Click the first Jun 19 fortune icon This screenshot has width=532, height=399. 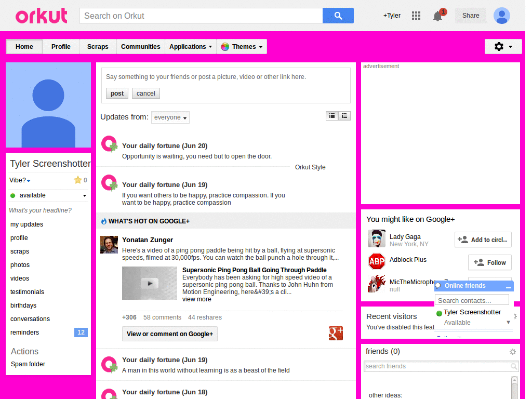point(110,183)
